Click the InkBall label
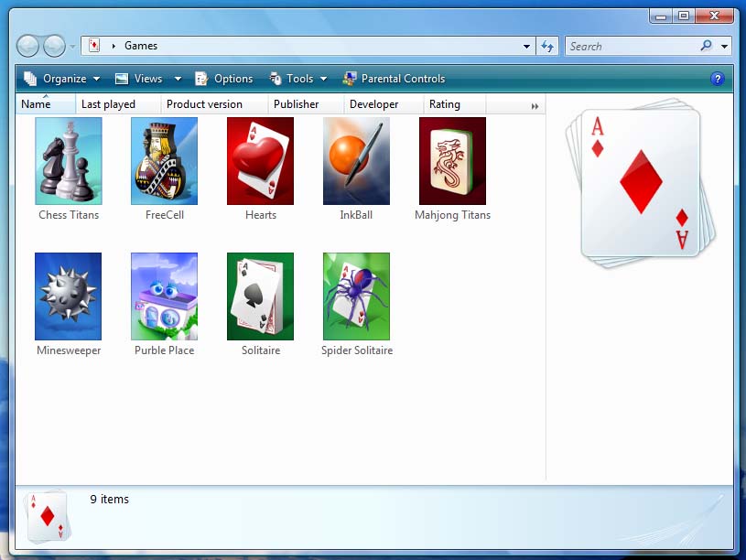This screenshot has width=746, height=560. 356,215
